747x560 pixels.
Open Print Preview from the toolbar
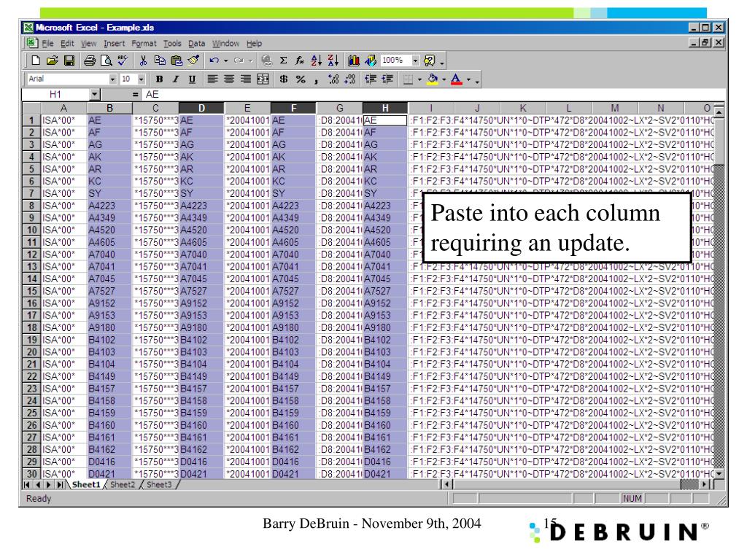[x=107, y=61]
